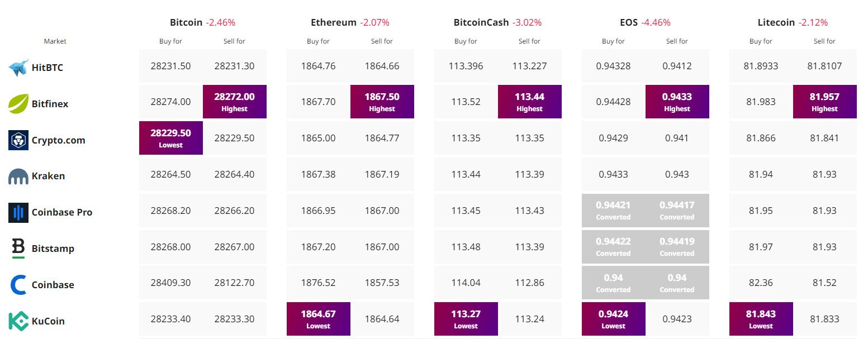
Task: Click Bitfinex highest Litecoin sell price 81.957
Action: pos(824,102)
